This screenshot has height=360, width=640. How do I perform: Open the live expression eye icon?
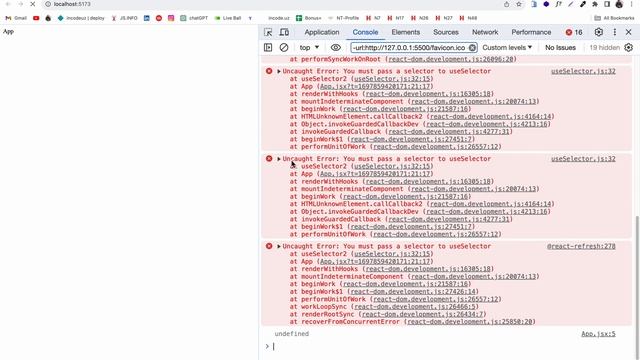pyautogui.click(x=336, y=48)
